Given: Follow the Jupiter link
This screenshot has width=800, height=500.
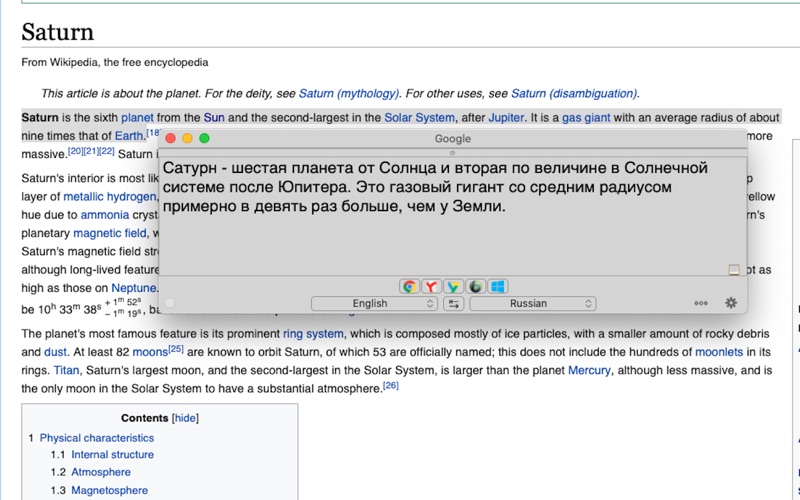Looking at the screenshot, I should tap(506, 118).
